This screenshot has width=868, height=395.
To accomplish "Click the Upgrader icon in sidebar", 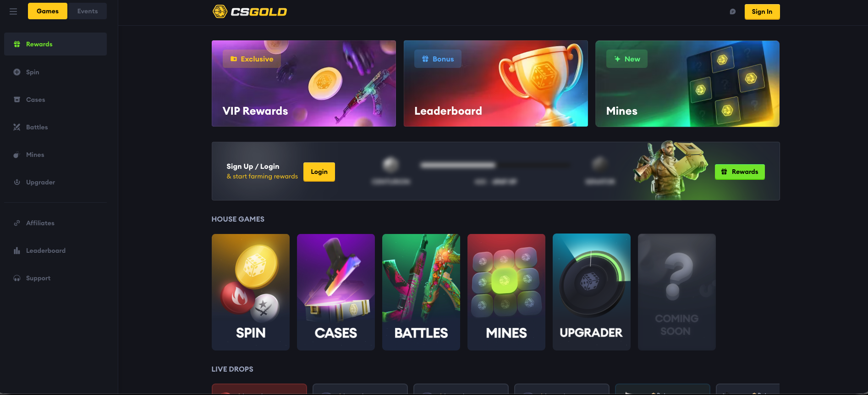I will [x=17, y=182].
